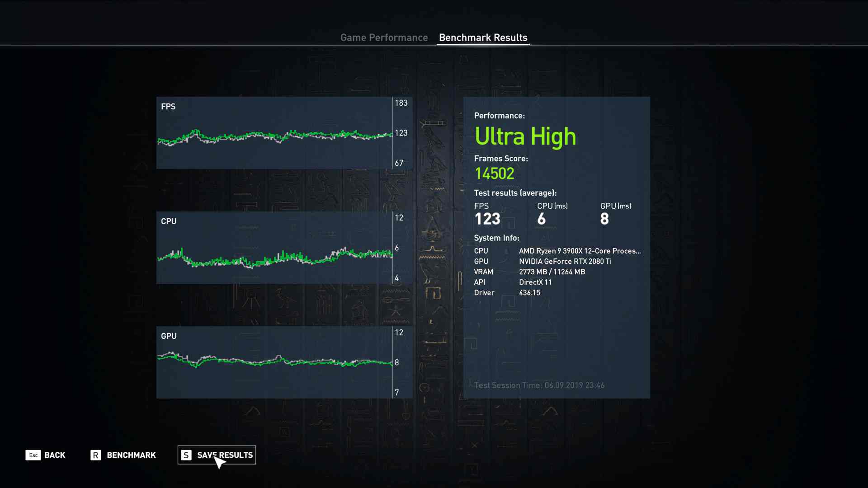Click the CPU graph panel

pos(274,248)
